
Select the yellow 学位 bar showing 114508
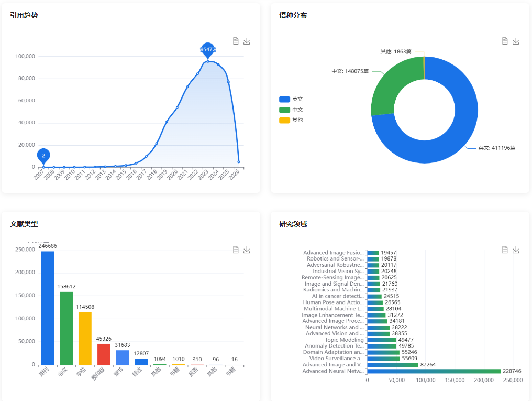pos(85,338)
